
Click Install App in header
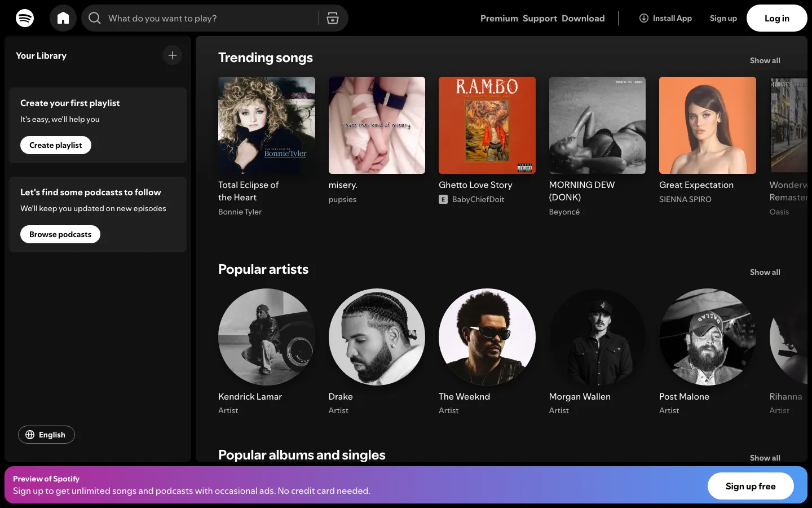click(665, 18)
